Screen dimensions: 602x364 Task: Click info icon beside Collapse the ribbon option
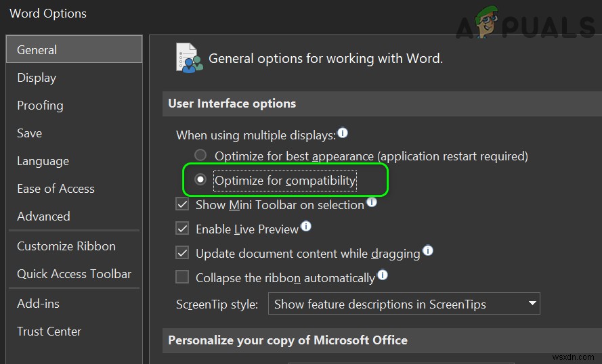pyautogui.click(x=383, y=275)
